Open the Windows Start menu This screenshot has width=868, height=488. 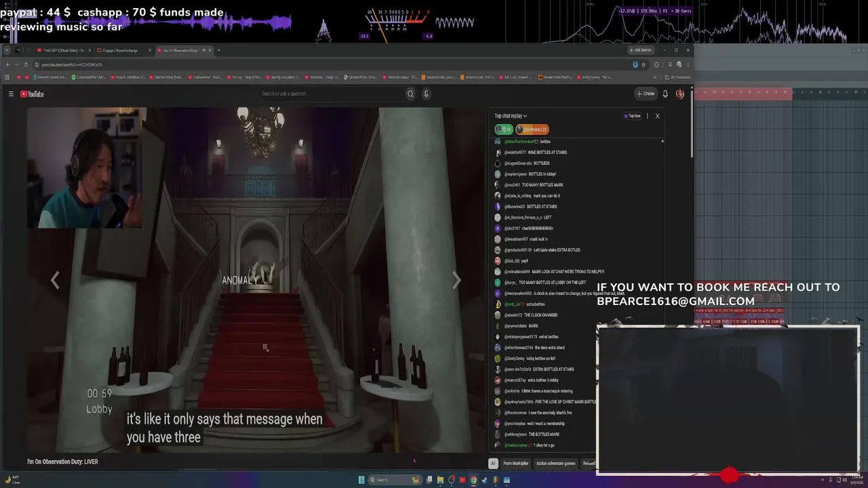point(361,480)
